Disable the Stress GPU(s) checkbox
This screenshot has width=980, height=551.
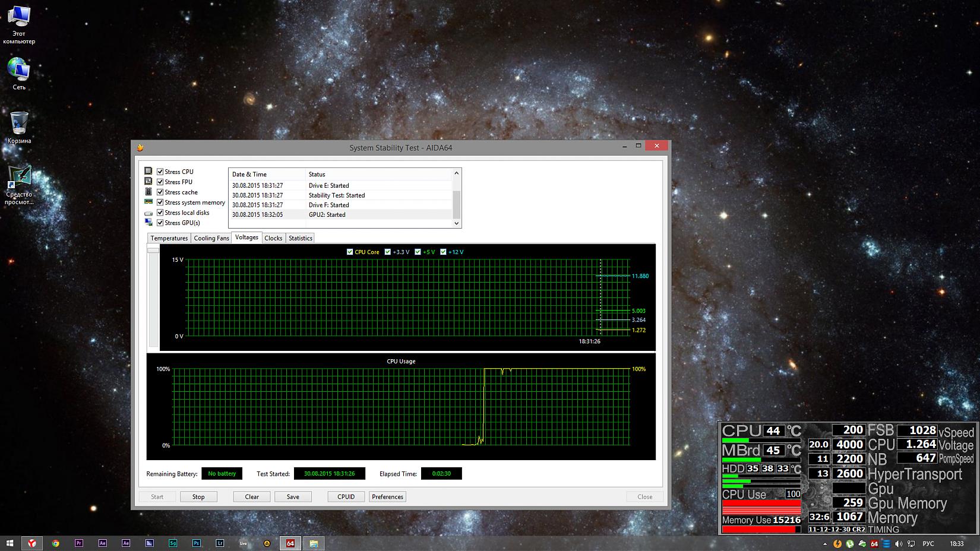click(160, 223)
